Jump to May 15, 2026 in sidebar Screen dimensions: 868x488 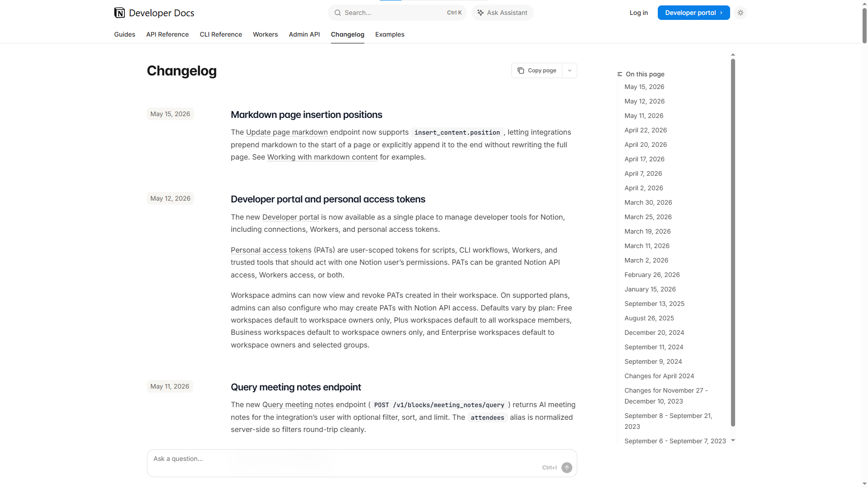point(644,87)
